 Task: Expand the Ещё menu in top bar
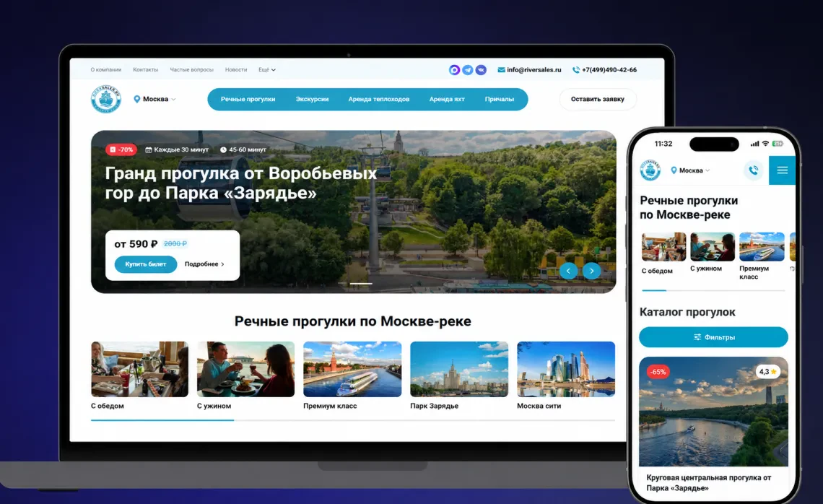(266, 70)
